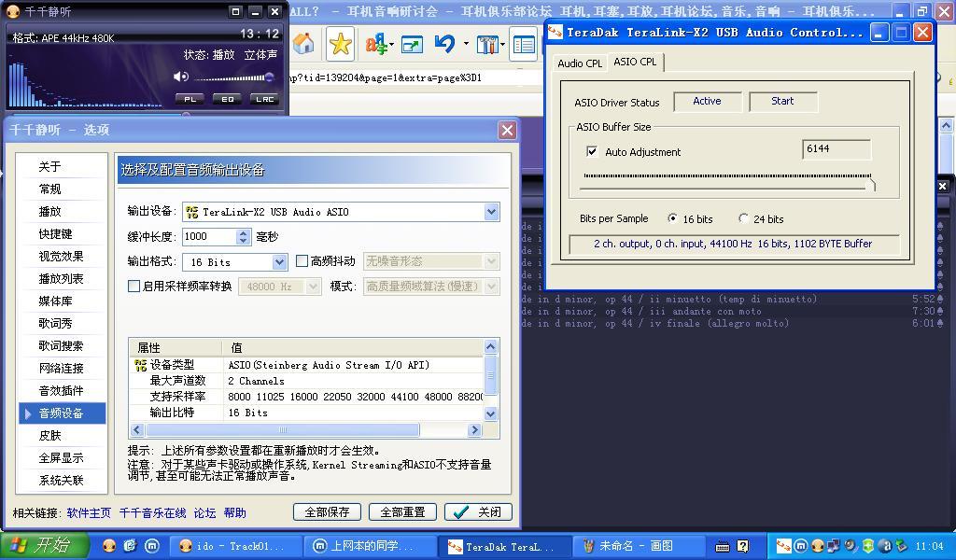956x560 pixels.
Task: Click the TTPlayer mini-mode button in title bar
Action: [236, 11]
